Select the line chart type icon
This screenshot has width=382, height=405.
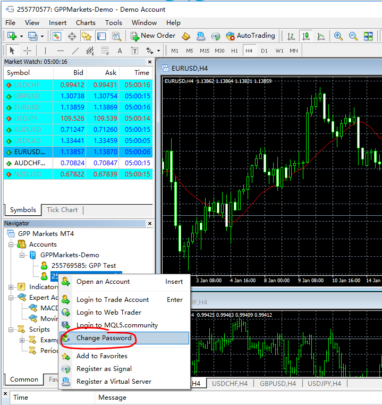click(x=321, y=36)
